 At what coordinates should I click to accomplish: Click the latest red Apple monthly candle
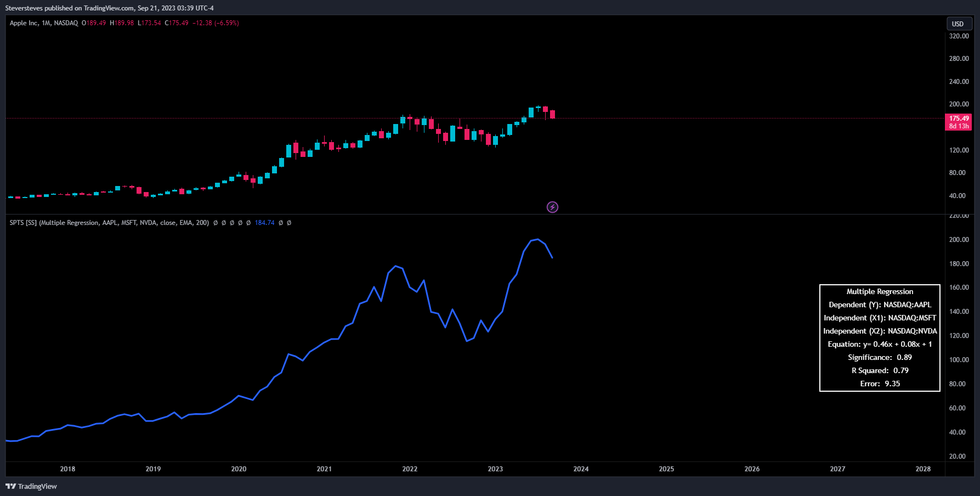coord(552,114)
